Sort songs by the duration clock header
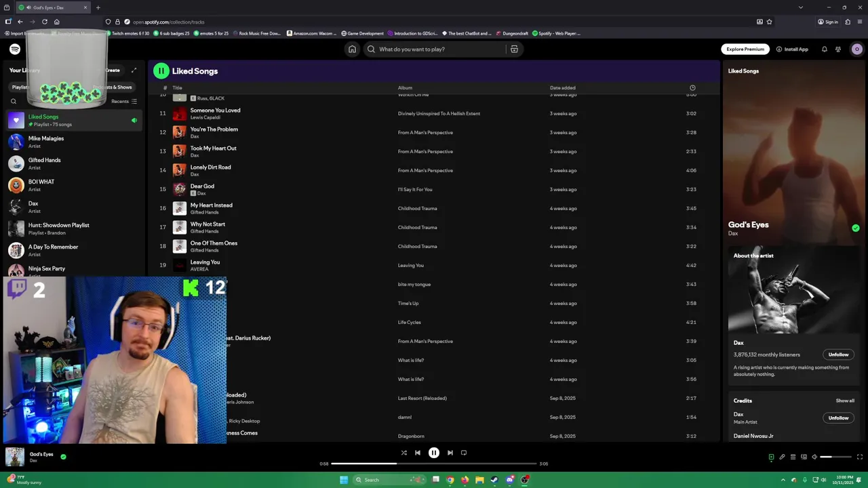This screenshot has width=868, height=488. (x=692, y=87)
